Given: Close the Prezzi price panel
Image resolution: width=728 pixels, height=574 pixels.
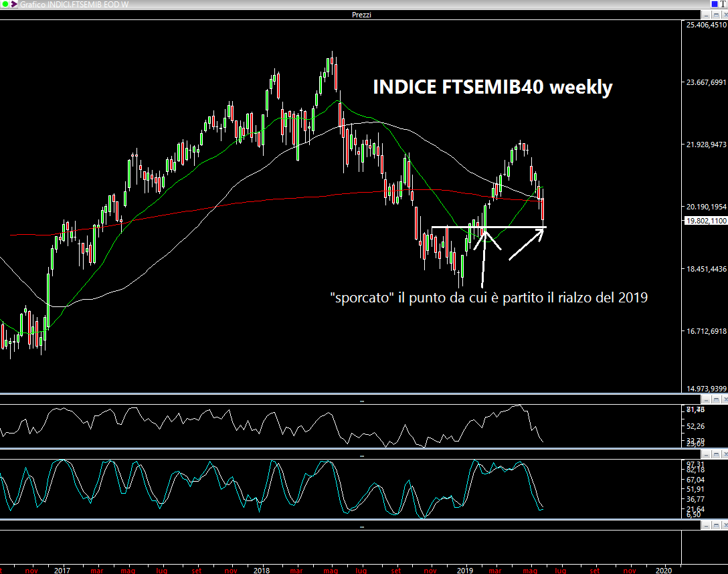Looking at the screenshot, I should [x=725, y=15].
